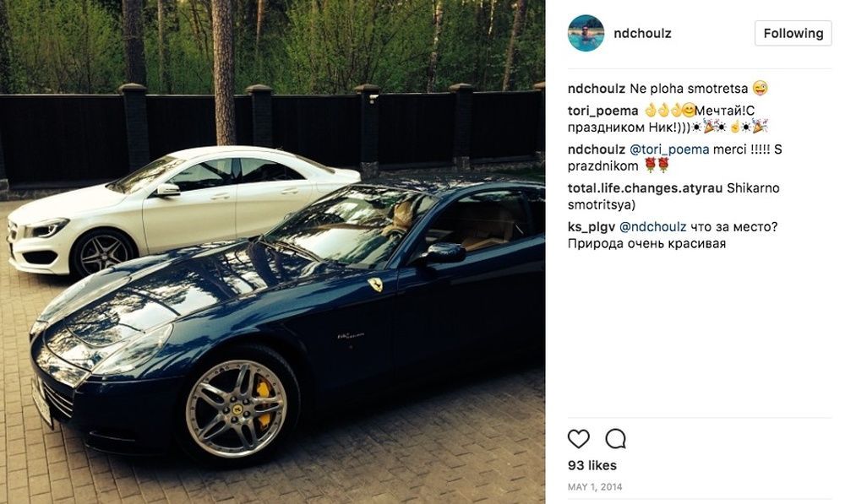Screen dimensions: 845x504
Task: Click the @ndchoulz mention in last comment
Action: 652,227
